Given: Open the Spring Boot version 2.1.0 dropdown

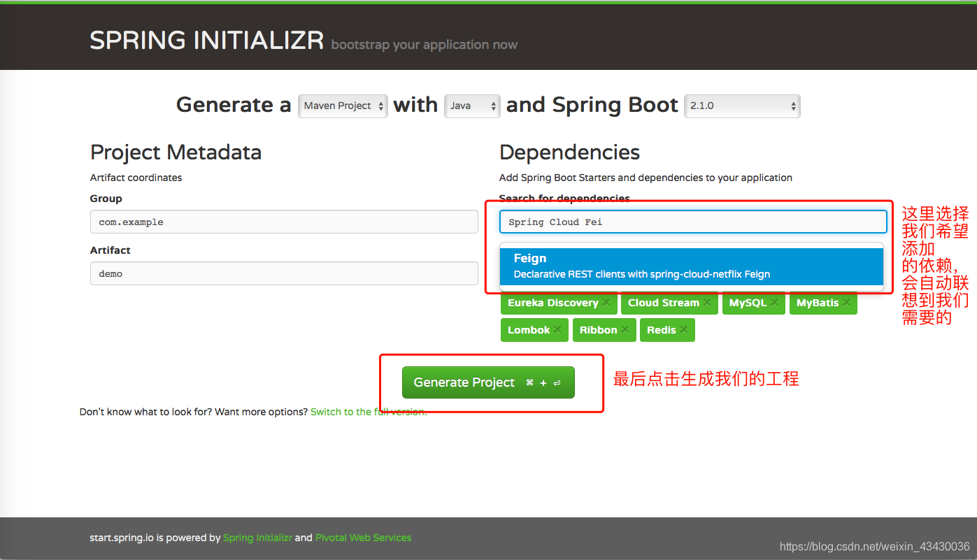Looking at the screenshot, I should (742, 106).
